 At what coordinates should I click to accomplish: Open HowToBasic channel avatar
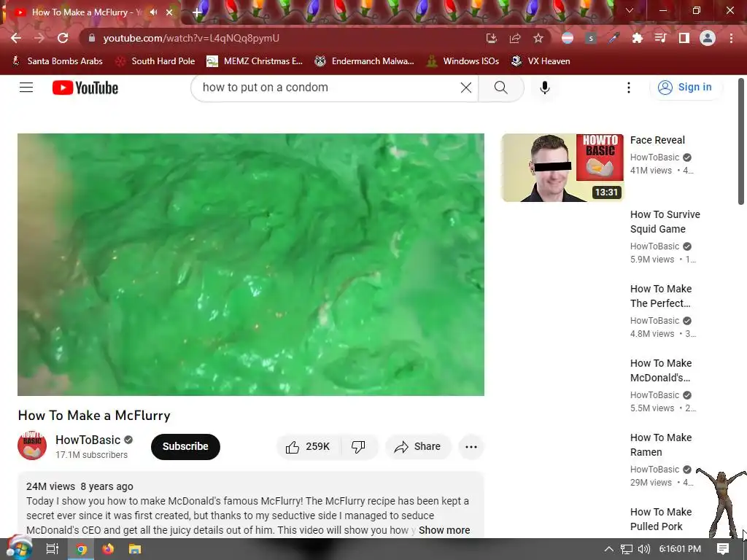click(x=32, y=446)
